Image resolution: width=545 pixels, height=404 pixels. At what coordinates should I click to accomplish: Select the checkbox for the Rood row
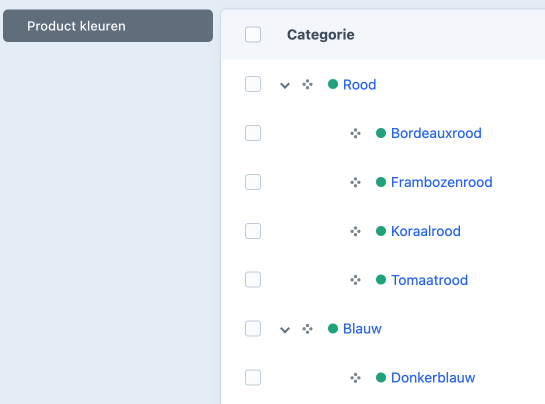pyautogui.click(x=253, y=84)
